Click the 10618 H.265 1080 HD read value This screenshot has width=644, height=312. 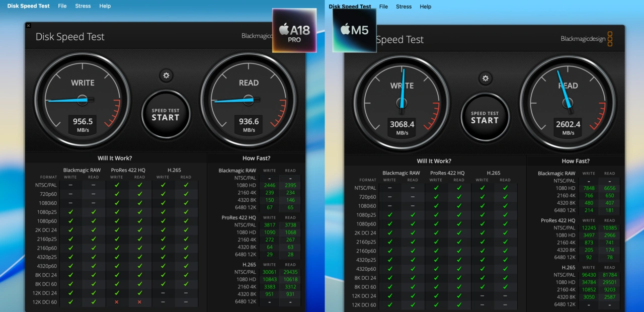[290, 279]
